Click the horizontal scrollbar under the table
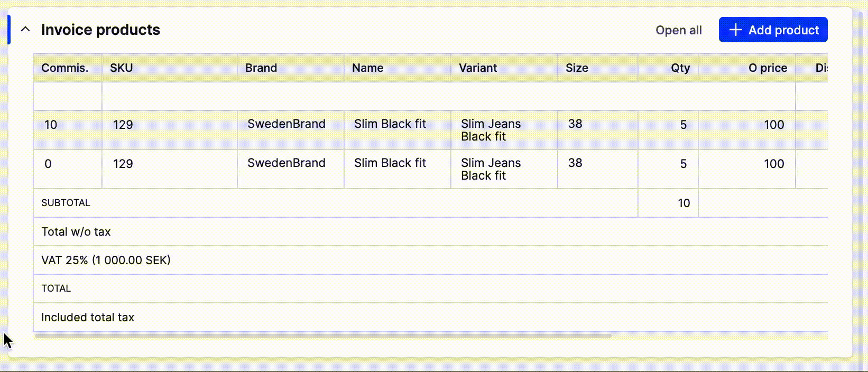The image size is (868, 372). 322,336
